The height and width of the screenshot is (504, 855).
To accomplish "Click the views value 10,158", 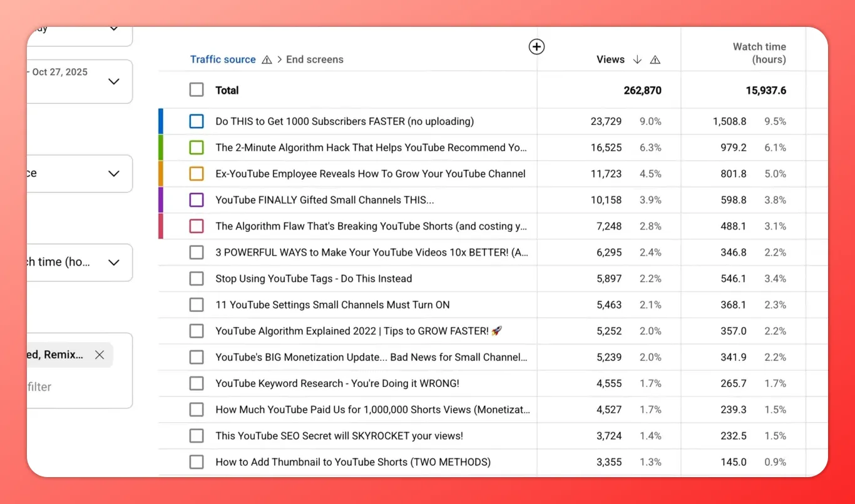I will pos(606,200).
